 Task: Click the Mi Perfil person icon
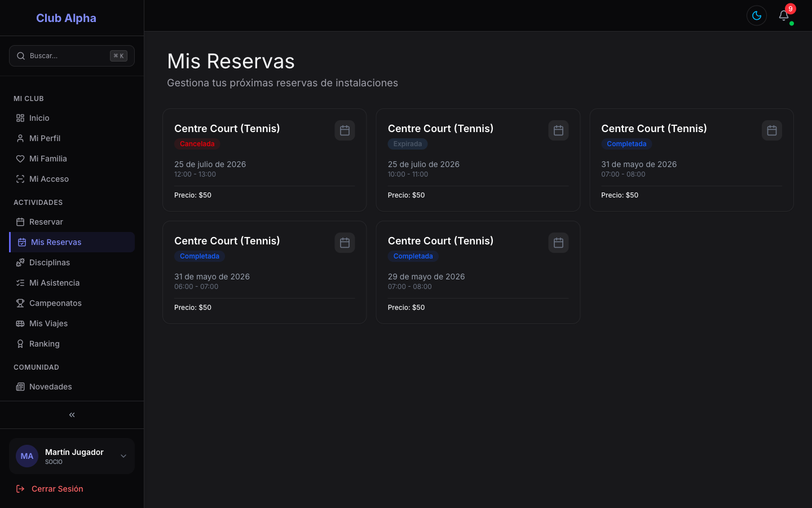pyautogui.click(x=20, y=138)
